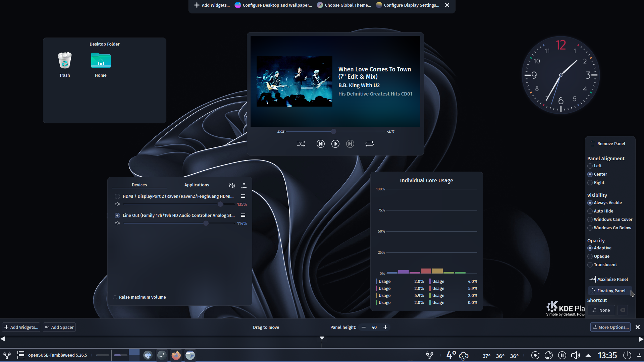Click Add Widgets in panel edit bar
Viewport: 644px width, 362px height.
[21, 327]
